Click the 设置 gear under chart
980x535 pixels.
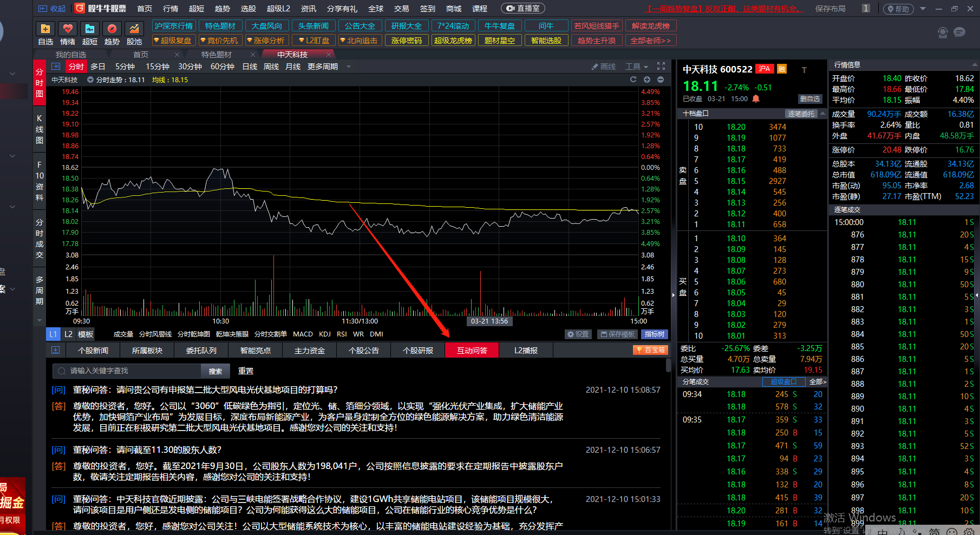point(578,334)
